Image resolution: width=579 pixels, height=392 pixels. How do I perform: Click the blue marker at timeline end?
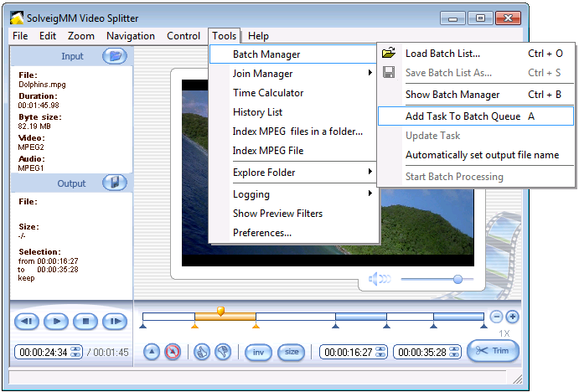tap(483, 326)
